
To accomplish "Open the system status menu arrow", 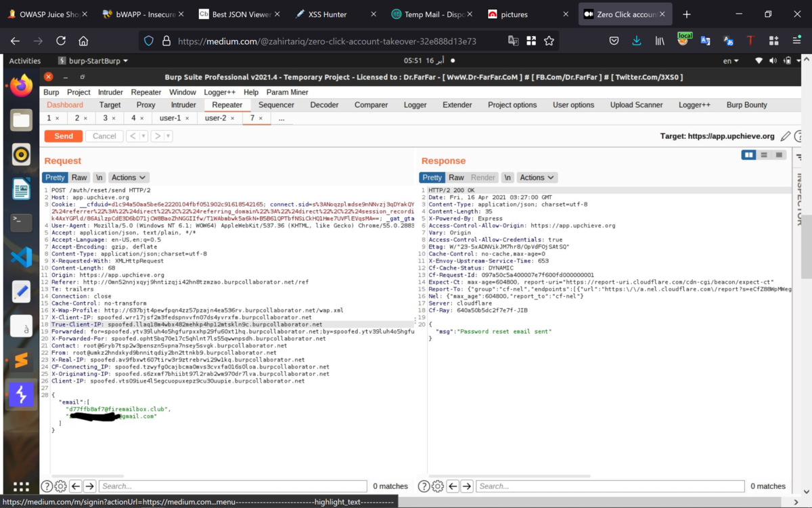I will click(x=799, y=61).
